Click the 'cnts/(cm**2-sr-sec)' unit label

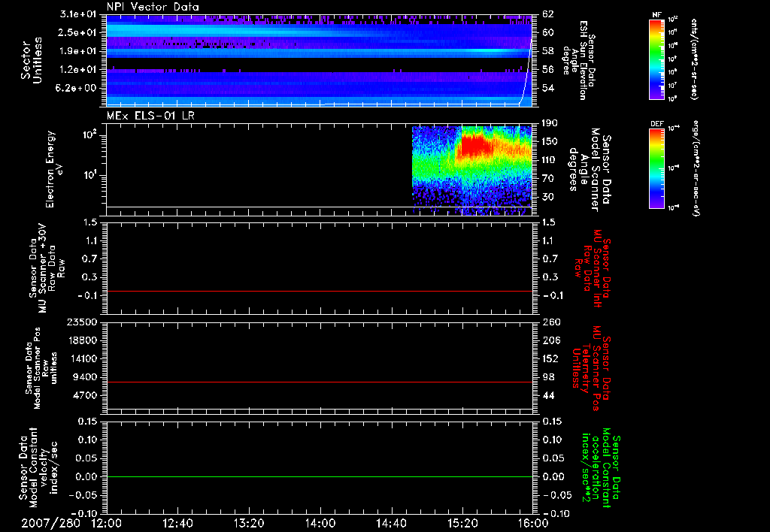[x=694, y=59]
